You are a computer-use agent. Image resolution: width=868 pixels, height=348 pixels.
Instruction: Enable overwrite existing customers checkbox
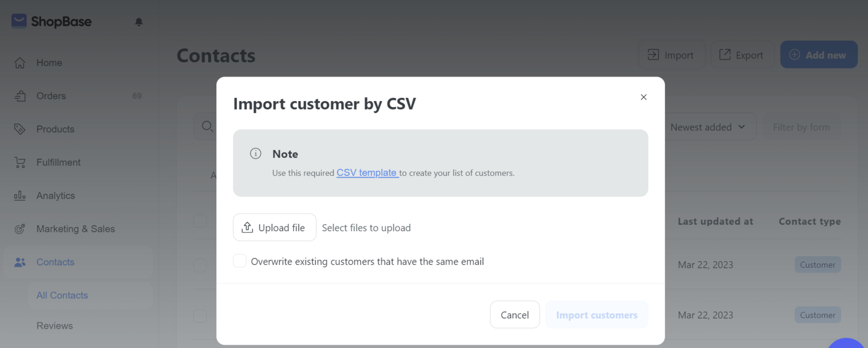[x=240, y=261]
